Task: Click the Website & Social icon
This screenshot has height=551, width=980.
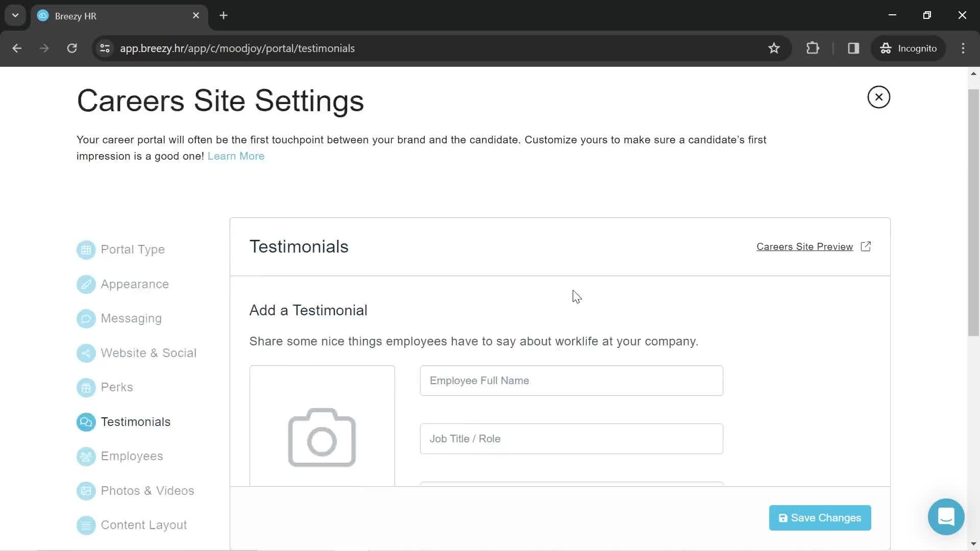Action: [x=85, y=353]
